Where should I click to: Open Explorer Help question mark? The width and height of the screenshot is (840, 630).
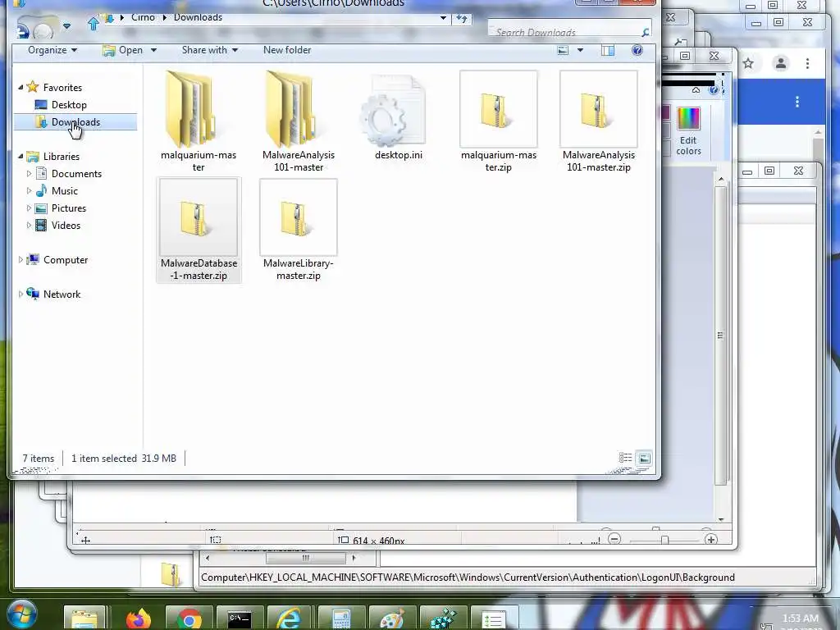coord(637,50)
